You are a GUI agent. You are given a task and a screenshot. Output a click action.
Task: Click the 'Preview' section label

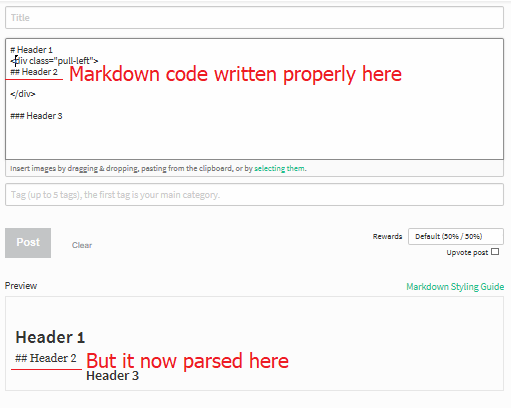tap(21, 286)
